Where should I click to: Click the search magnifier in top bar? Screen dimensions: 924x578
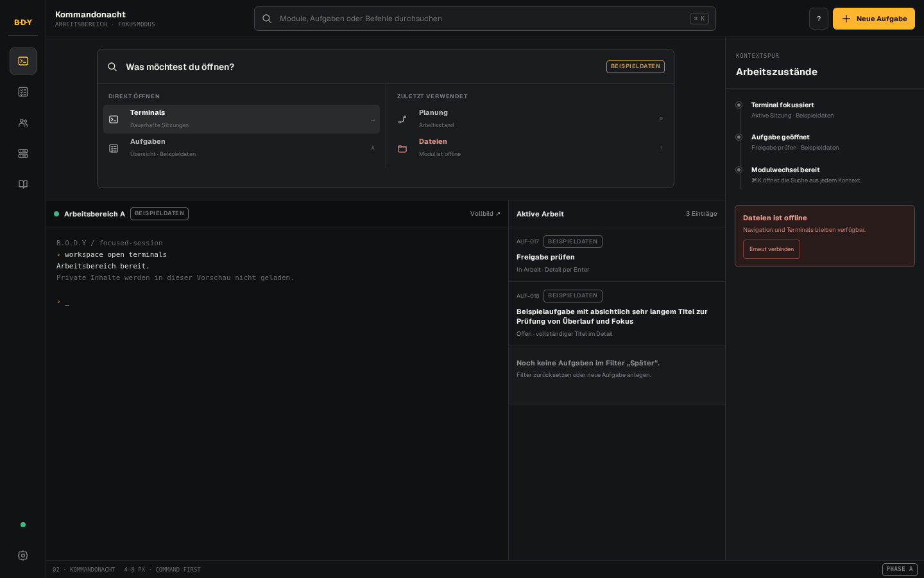pos(267,19)
